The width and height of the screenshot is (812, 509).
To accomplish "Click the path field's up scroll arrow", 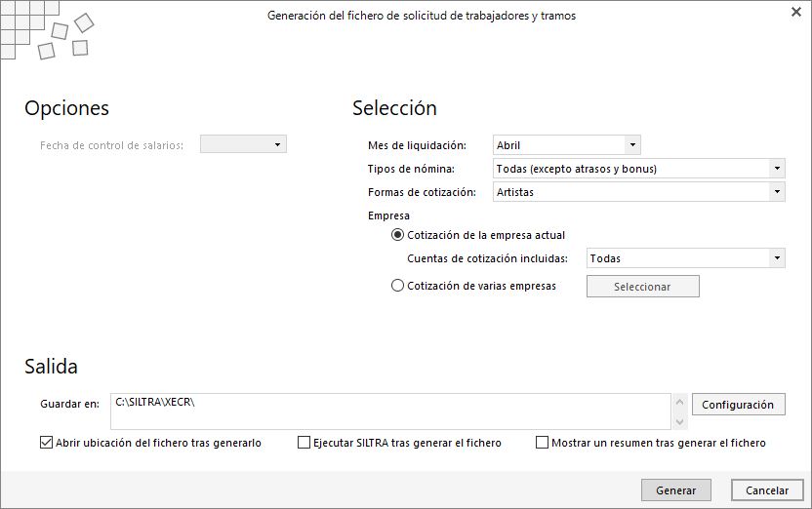I will point(680,402).
